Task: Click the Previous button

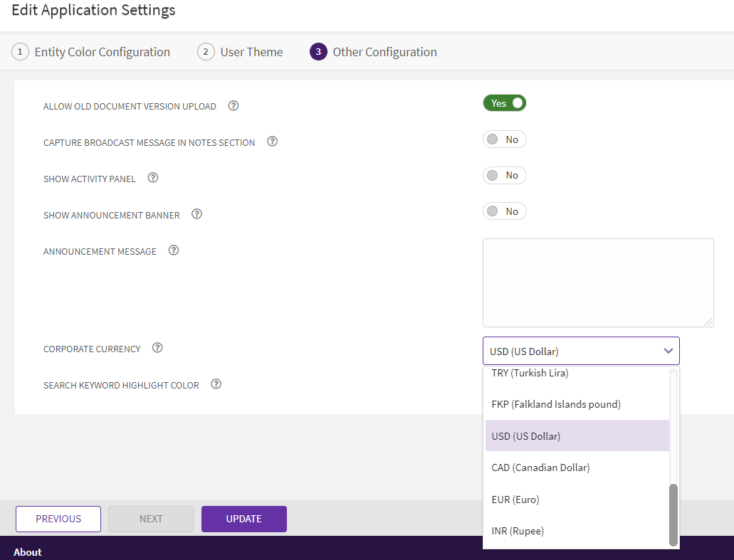Action: point(58,519)
